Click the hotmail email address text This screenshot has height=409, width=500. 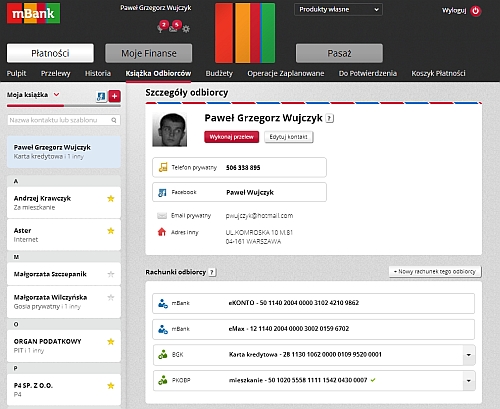click(x=259, y=216)
